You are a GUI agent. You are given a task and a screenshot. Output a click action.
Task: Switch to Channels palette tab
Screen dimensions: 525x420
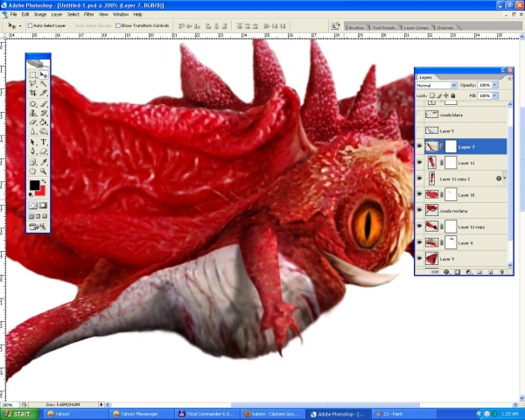coord(445,27)
